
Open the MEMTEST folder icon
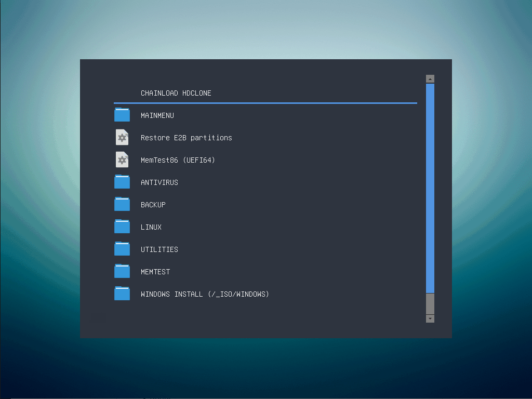122,271
